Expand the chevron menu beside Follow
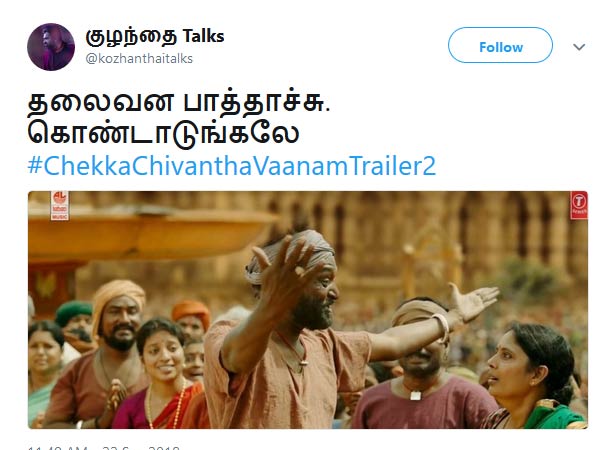The height and width of the screenshot is (450, 600). pos(579,47)
